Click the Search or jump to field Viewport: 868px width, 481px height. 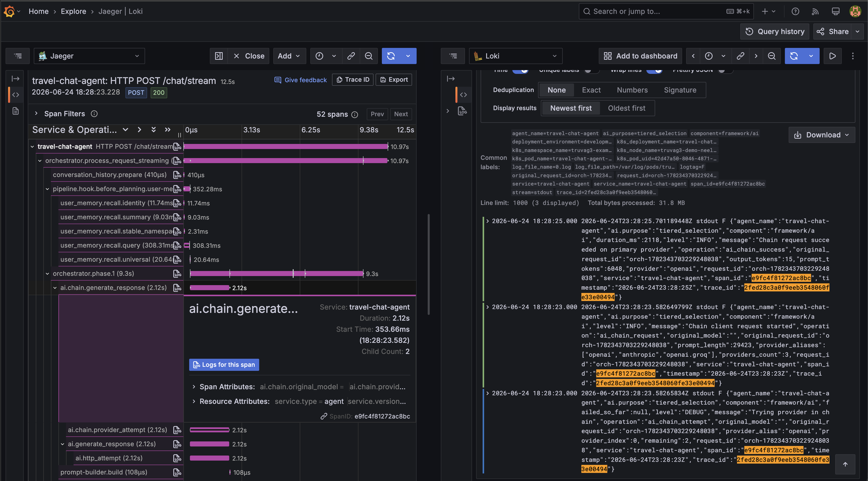point(666,11)
